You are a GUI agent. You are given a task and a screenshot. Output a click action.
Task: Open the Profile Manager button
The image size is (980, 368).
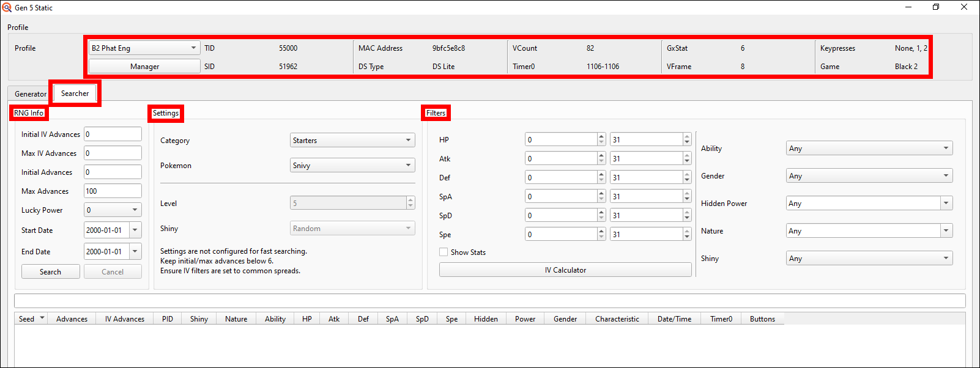point(144,66)
